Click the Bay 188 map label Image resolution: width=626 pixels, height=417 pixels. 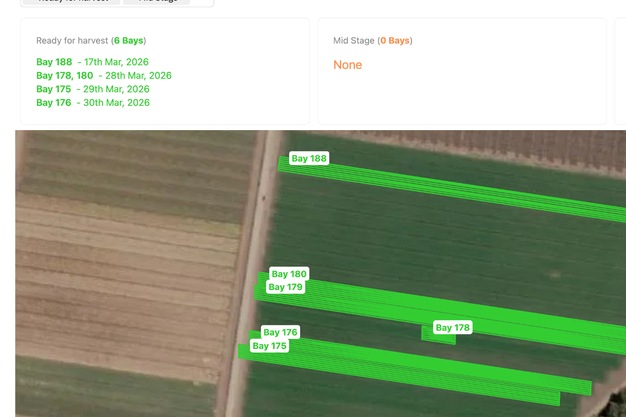[x=309, y=159]
